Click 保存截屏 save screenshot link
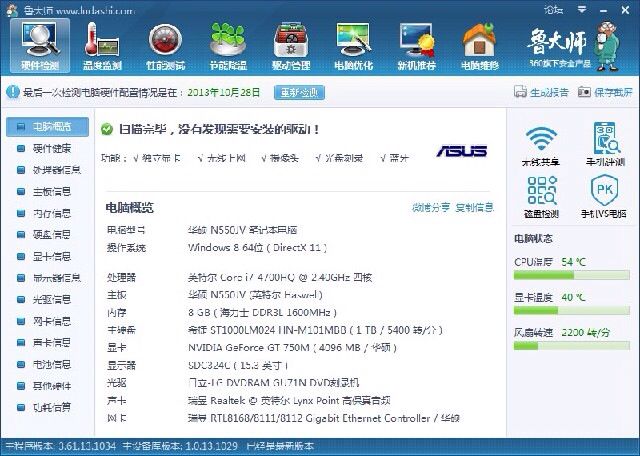The image size is (640, 456). pyautogui.click(x=613, y=92)
